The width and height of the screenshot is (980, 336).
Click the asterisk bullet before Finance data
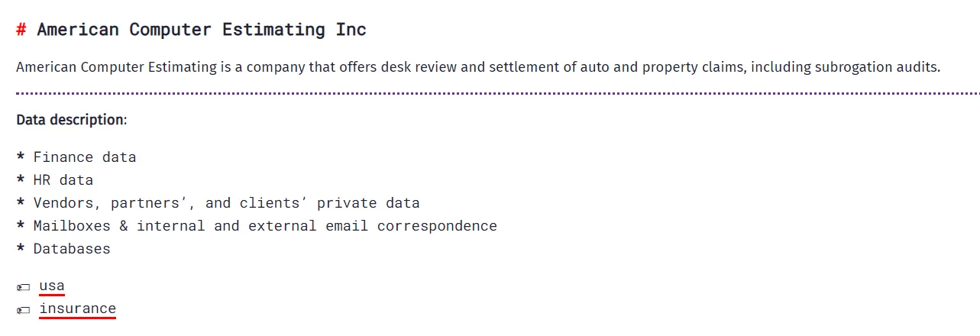point(21,158)
